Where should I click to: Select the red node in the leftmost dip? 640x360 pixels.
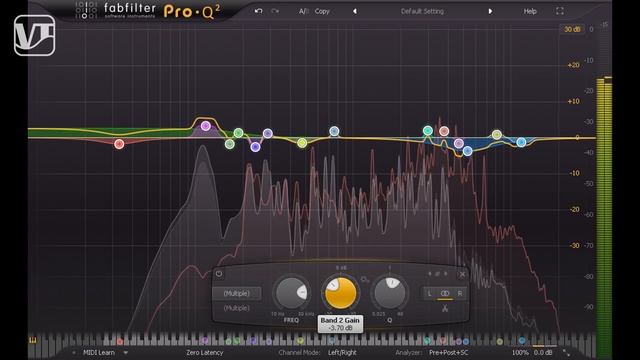point(119,144)
